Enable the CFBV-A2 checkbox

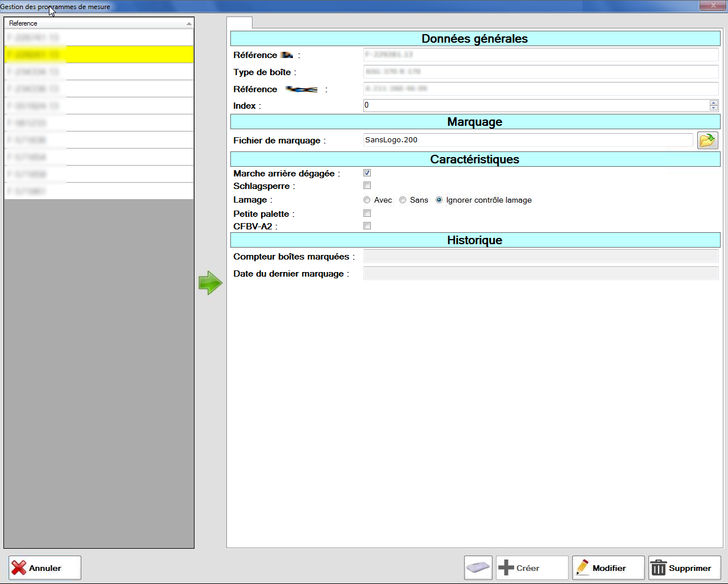(x=367, y=226)
